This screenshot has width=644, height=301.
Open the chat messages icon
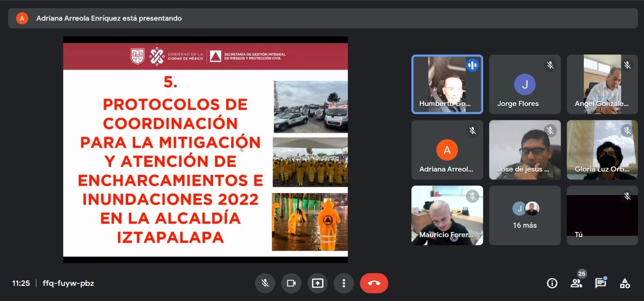pyautogui.click(x=601, y=283)
